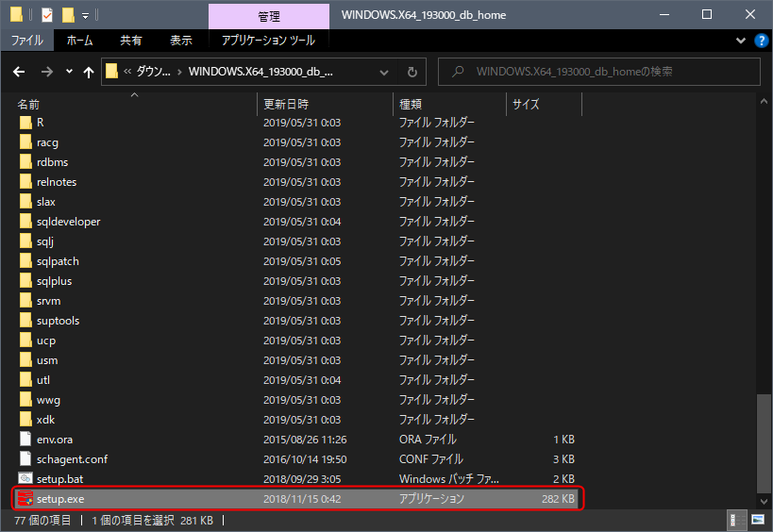Click WINDOWS.X64_193000_db_ breadcrumb segment
Screen dimensions: 773x532
click(260, 72)
